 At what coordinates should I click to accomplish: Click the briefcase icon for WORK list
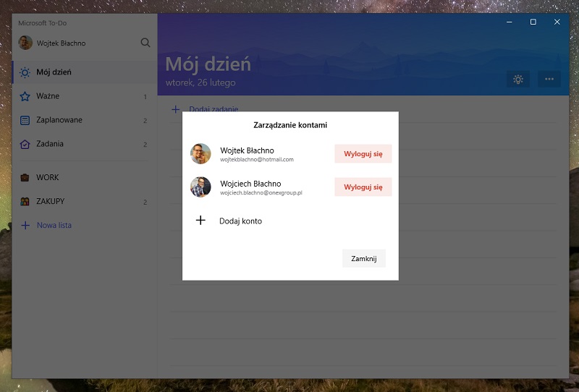25,177
